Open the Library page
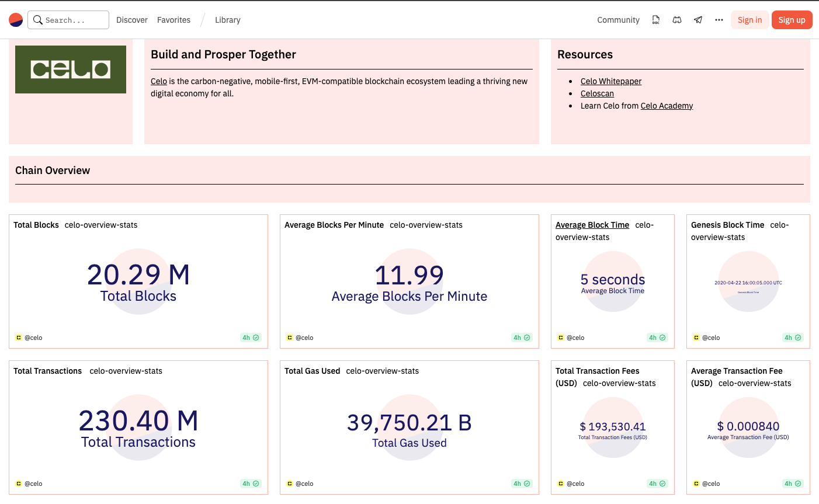The width and height of the screenshot is (819, 504). tap(227, 20)
